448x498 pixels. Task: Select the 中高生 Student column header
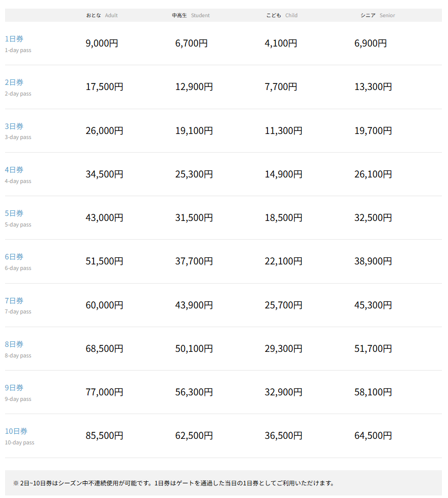click(191, 15)
